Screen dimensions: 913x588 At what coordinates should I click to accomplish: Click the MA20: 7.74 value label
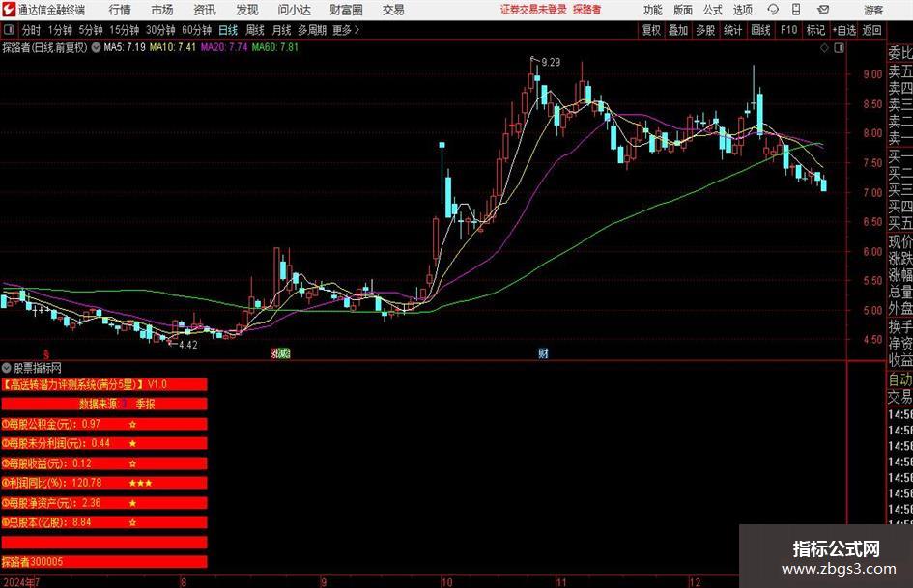pos(223,47)
